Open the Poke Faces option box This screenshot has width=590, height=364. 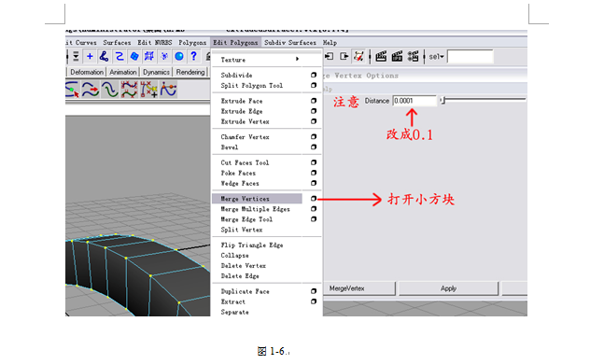(314, 173)
